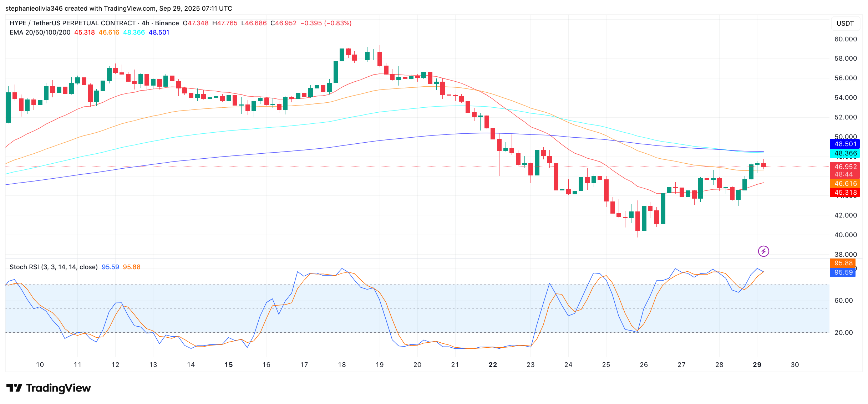Viewport: 868px width, 404px height.
Task: Click the orange 95.88 Stoch RSI tag
Action: click(843, 263)
